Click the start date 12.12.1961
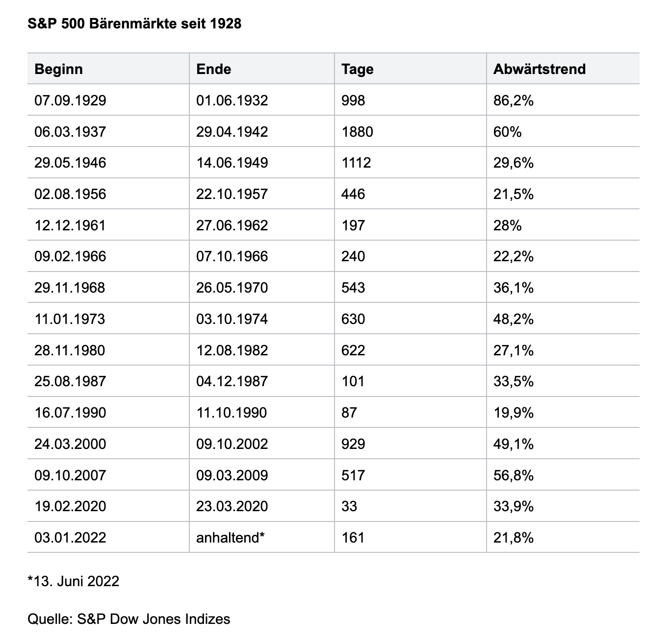670x644 pixels. tap(70, 225)
